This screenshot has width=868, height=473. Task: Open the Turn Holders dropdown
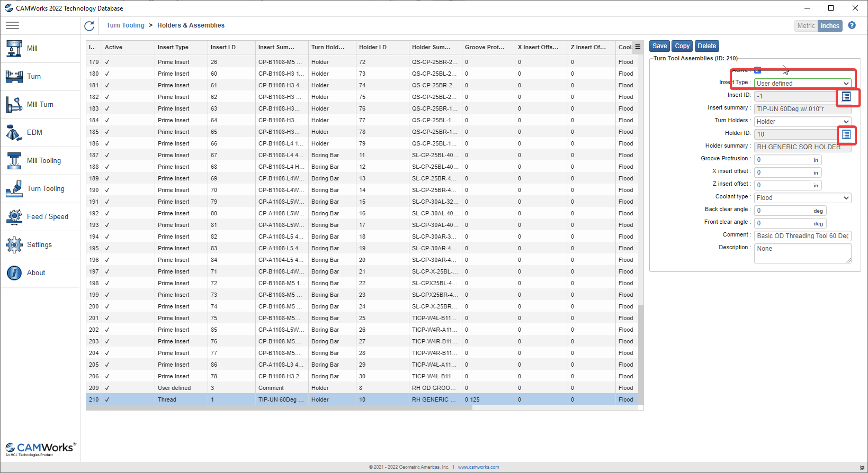coord(802,121)
